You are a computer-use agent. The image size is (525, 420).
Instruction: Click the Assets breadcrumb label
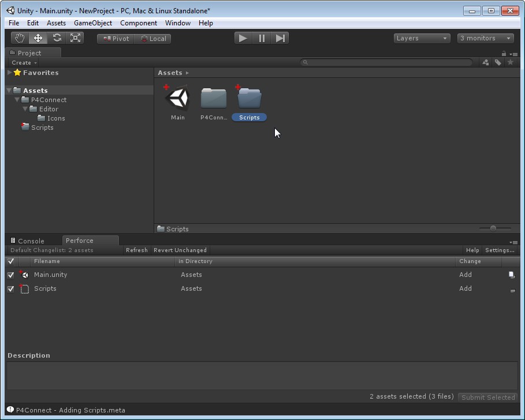(170, 73)
